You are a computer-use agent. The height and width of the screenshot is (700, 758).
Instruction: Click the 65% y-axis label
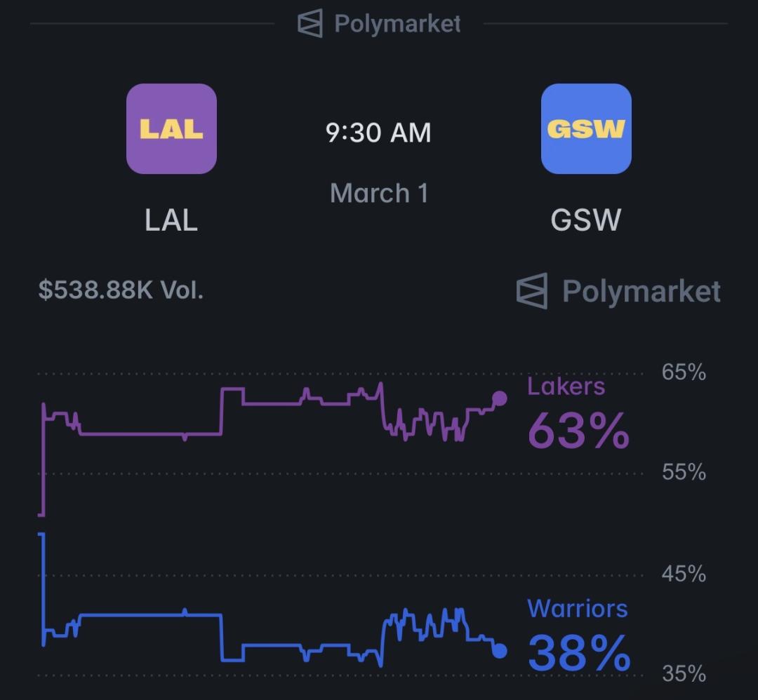pyautogui.click(x=684, y=372)
